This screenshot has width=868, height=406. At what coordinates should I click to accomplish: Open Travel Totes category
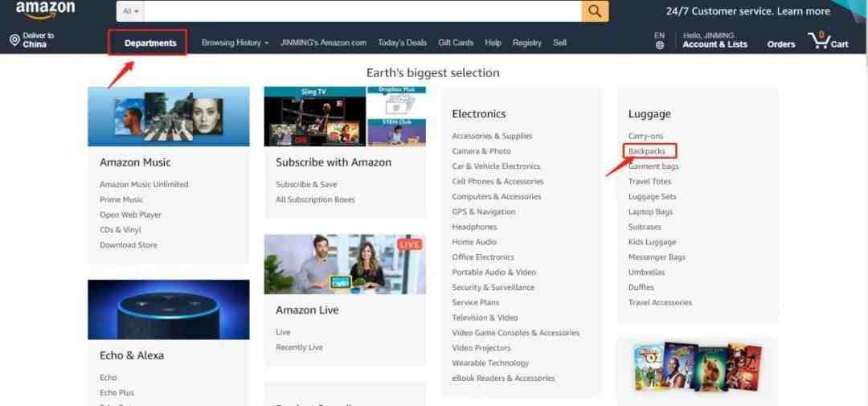pyautogui.click(x=649, y=182)
